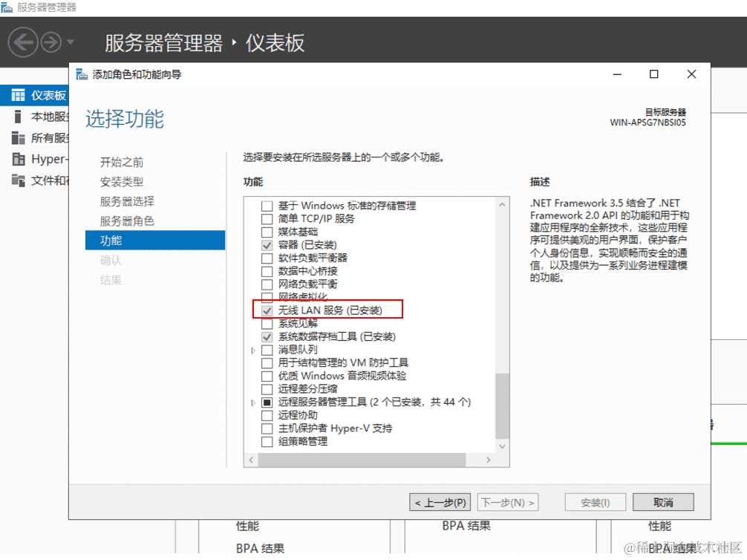Check the 远程协助 feature
The width and height of the screenshot is (747, 560).
click(x=267, y=416)
